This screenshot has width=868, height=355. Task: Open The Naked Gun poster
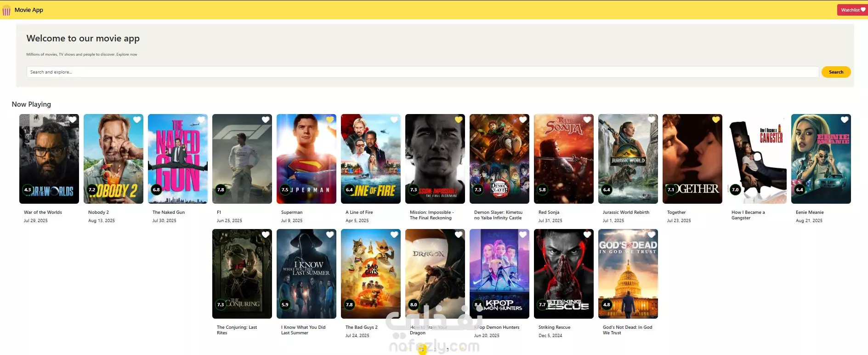coord(178,159)
